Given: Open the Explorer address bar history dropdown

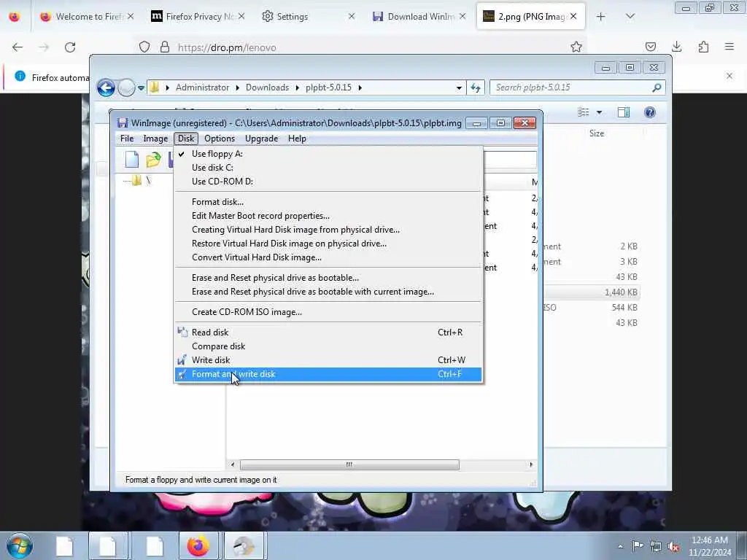Looking at the screenshot, I should coord(459,87).
